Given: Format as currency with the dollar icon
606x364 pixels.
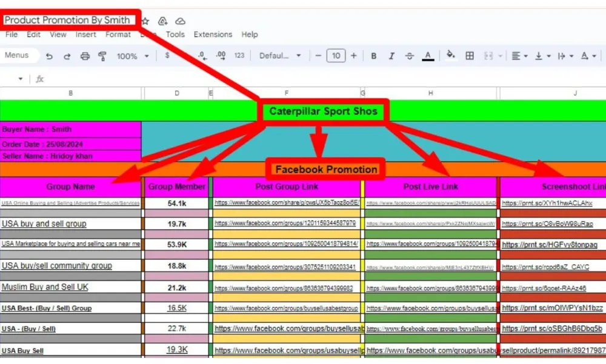Looking at the screenshot, I should tap(167, 55).
